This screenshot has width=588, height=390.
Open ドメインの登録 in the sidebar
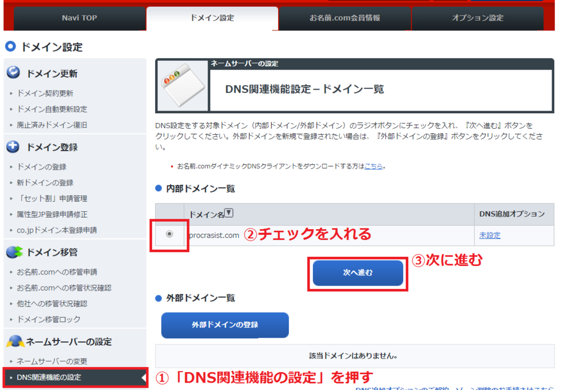pyautogui.click(x=41, y=167)
